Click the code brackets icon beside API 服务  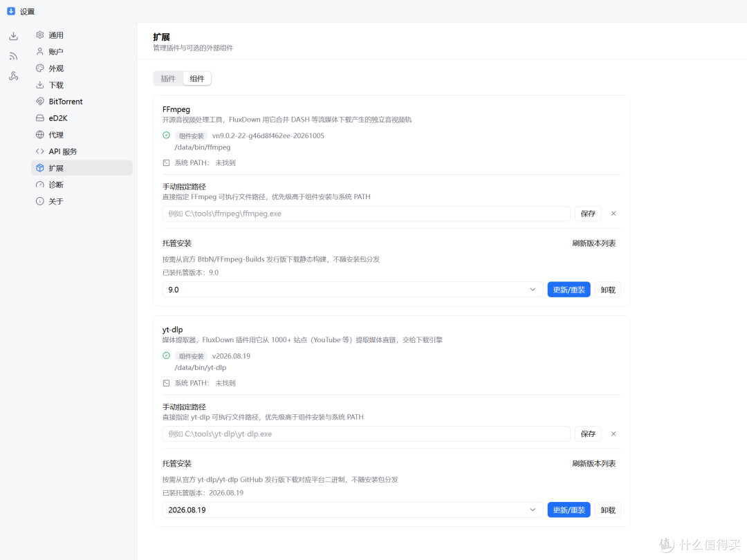(40, 151)
